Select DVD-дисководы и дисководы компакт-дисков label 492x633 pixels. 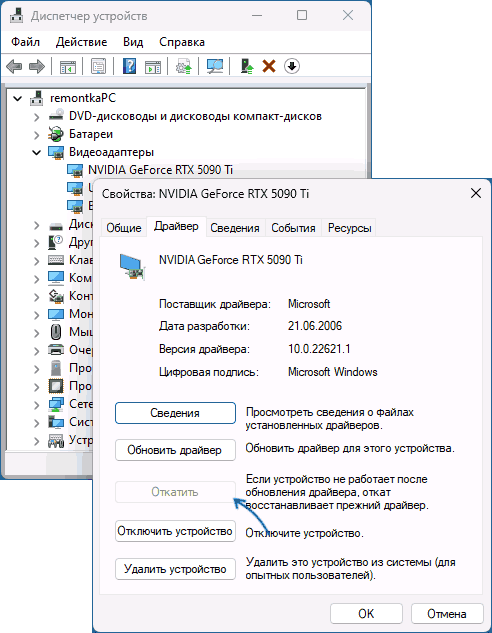[x=195, y=116]
